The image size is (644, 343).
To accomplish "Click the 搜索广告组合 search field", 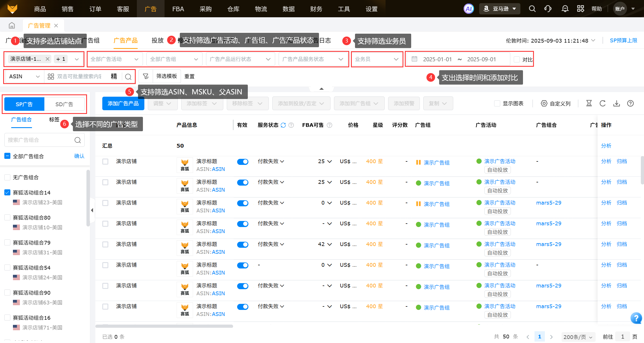I will click(40, 140).
